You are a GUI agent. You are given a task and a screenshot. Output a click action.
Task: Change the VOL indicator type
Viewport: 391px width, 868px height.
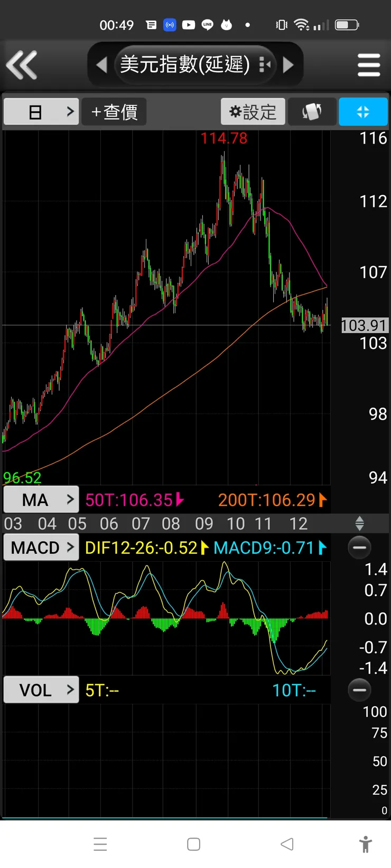[x=41, y=690]
